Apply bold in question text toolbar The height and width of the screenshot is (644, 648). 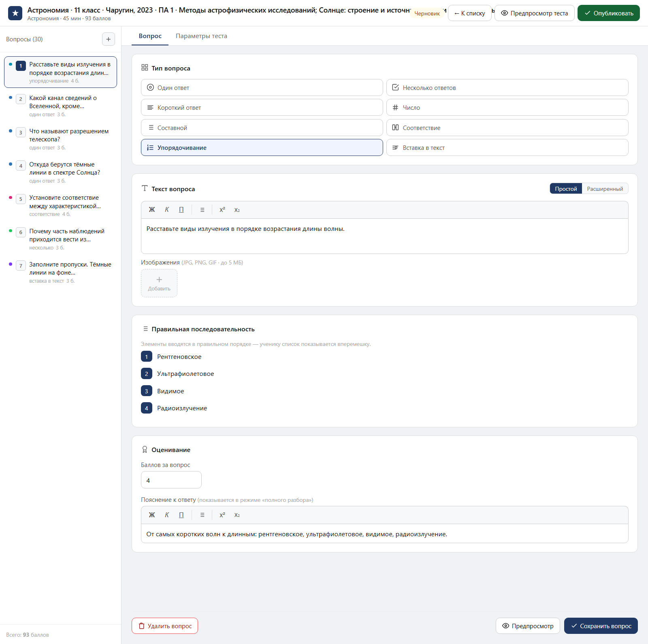[x=152, y=210]
